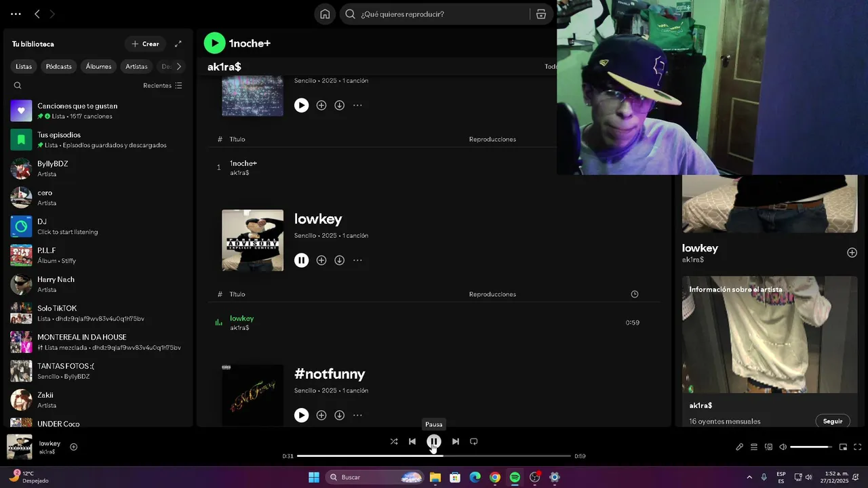This screenshot has width=868, height=488.
Task: Select the Artistas filter chip
Action: pos(136,66)
